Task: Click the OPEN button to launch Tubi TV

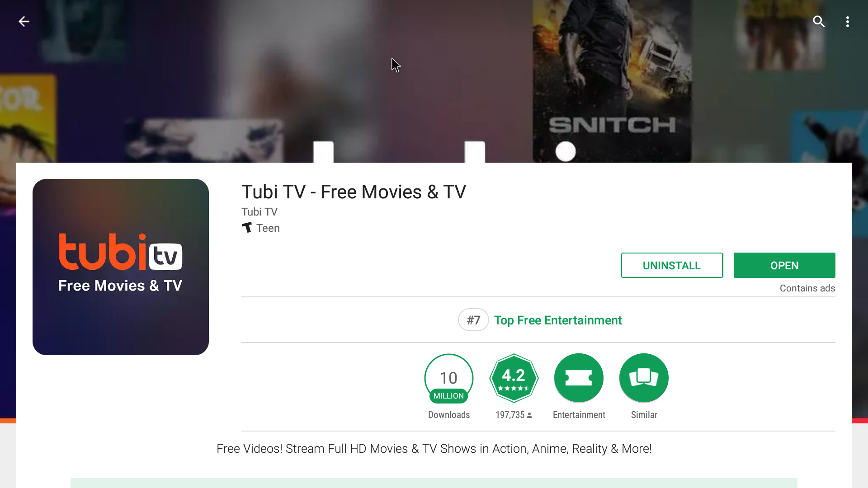Action: [x=784, y=265]
